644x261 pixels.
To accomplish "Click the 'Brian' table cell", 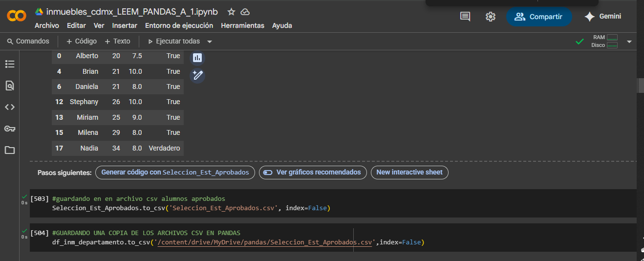I will (90, 71).
